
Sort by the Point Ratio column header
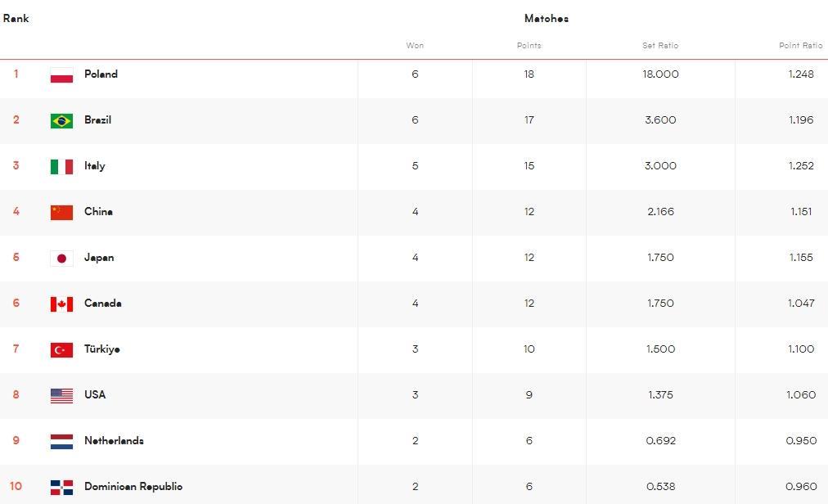[x=800, y=46]
